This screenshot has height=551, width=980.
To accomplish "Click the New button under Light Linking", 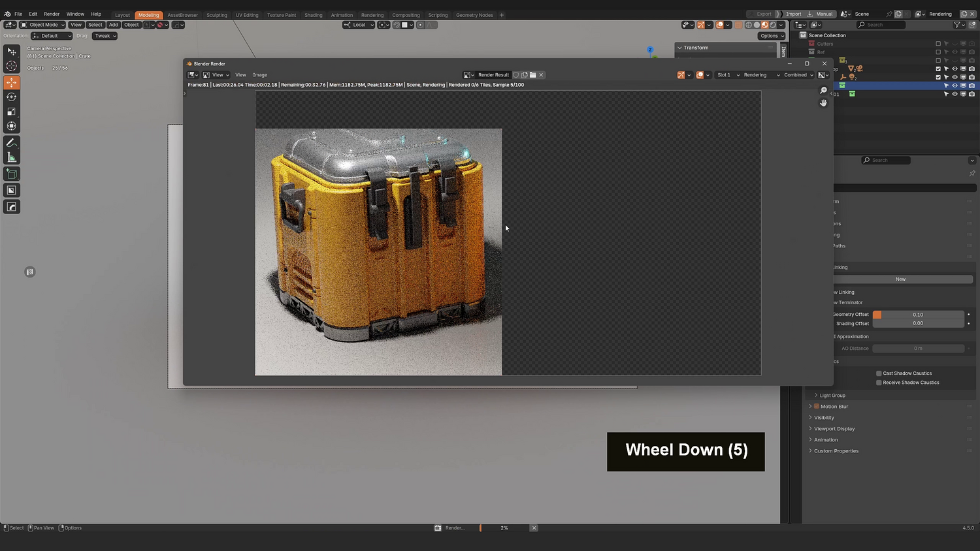I will 900,279.
